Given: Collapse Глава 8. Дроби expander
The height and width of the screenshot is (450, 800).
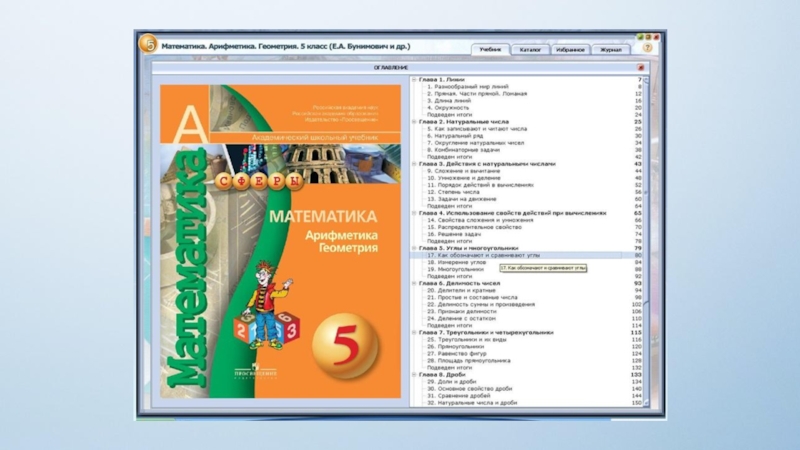Looking at the screenshot, I should pyautogui.click(x=414, y=374).
